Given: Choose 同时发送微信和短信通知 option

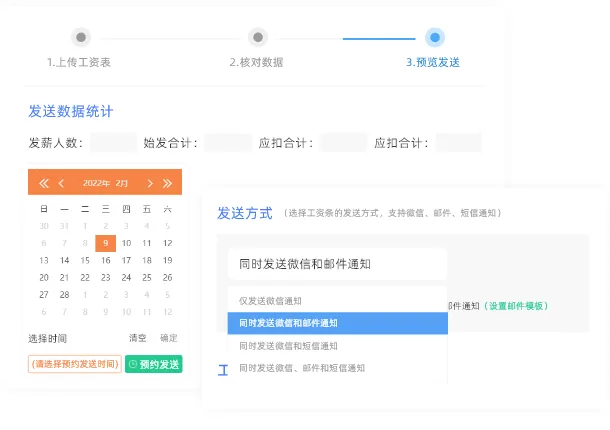Looking at the screenshot, I should pyautogui.click(x=337, y=346).
